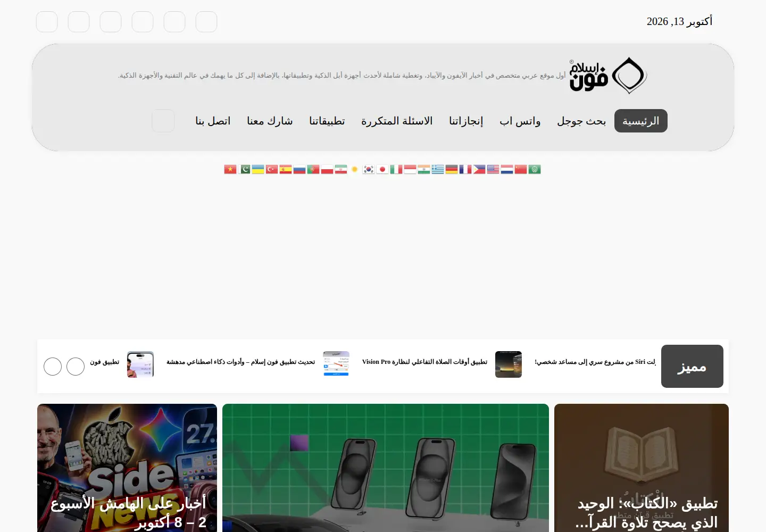Pick the Philippines flag language

[x=479, y=169]
